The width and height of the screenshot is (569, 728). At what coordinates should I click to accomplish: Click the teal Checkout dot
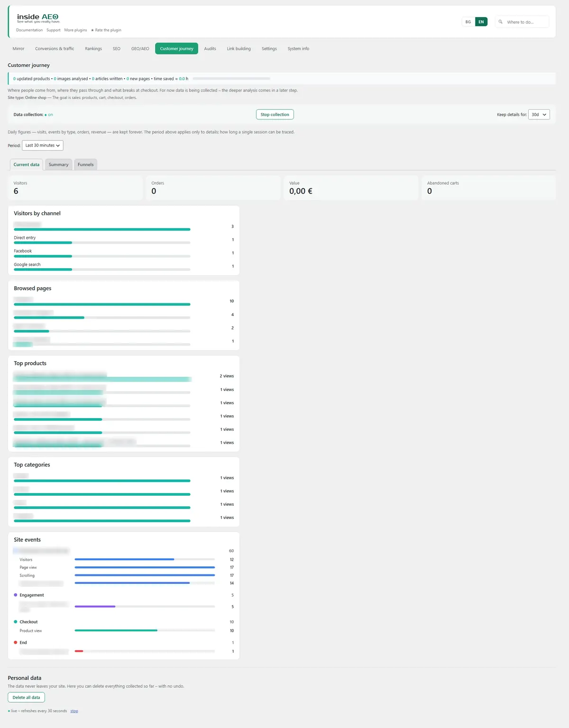(16, 622)
